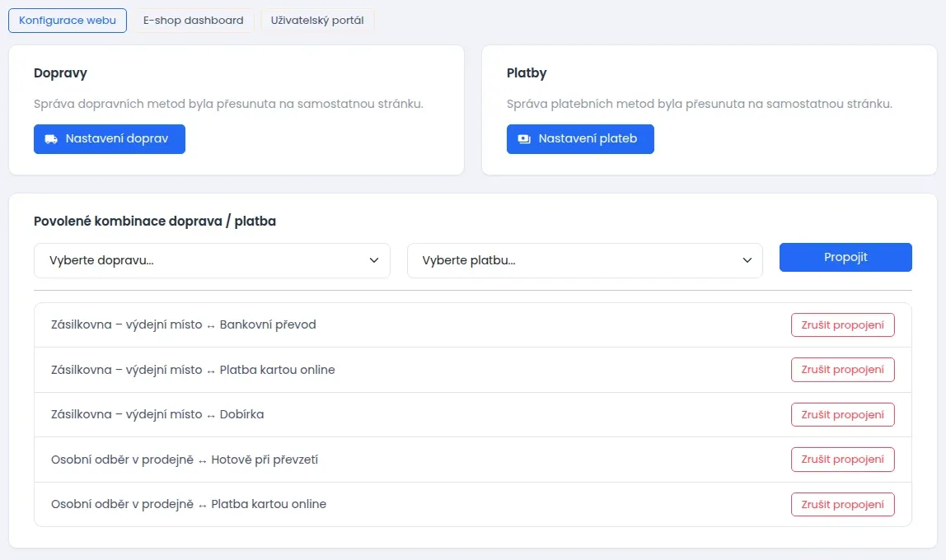Cancel the Zásilkovna – Bankovní převod link

click(843, 325)
